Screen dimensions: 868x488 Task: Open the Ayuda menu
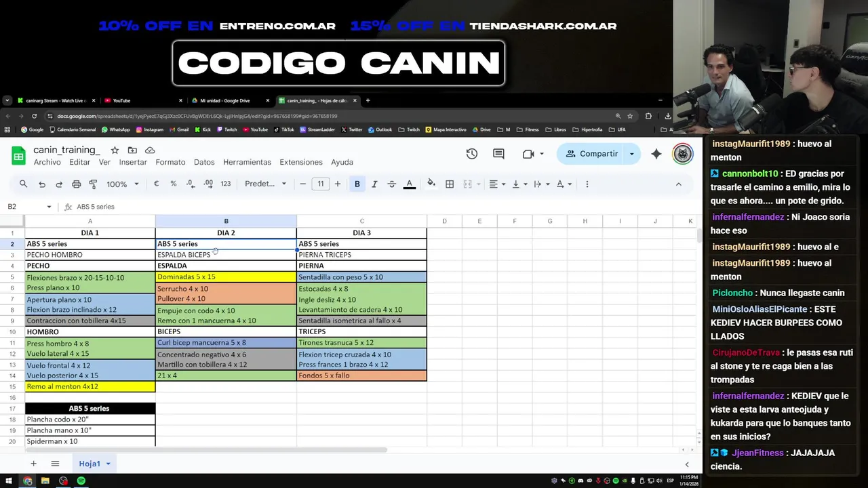coord(342,162)
